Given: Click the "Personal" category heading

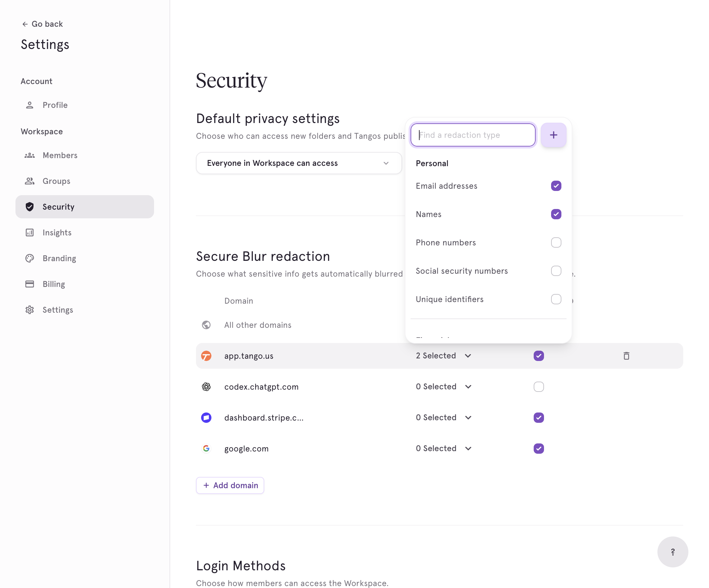Looking at the screenshot, I should coord(432,163).
